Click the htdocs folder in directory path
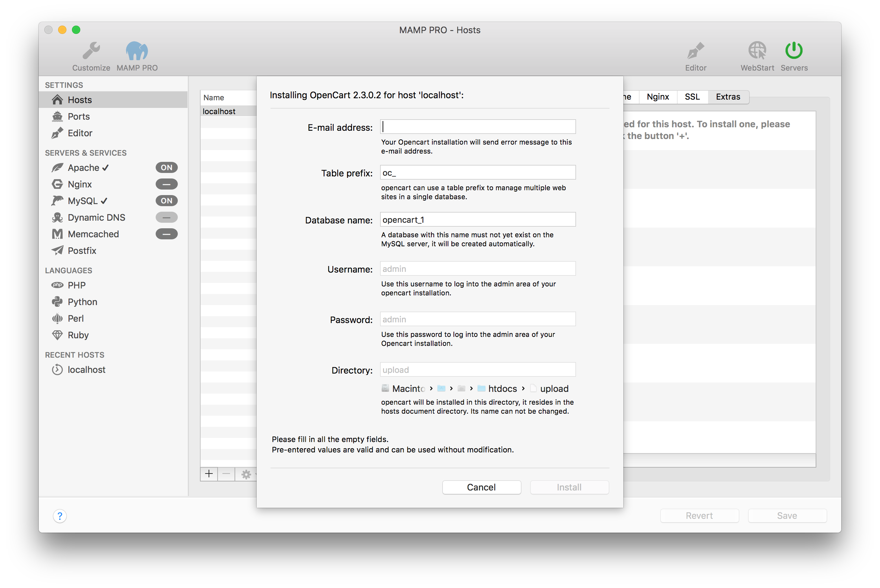This screenshot has width=880, height=588. click(497, 388)
